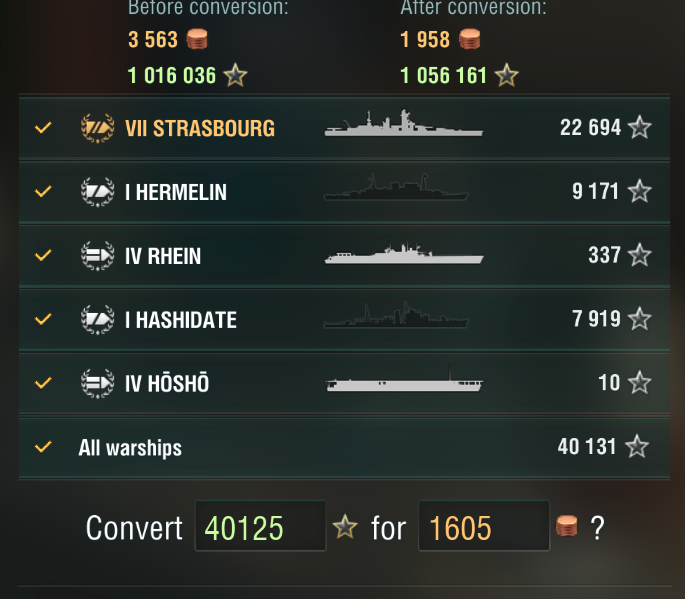685x599 pixels.
Task: Click the After conversion free XP star icon
Action: coord(507,75)
